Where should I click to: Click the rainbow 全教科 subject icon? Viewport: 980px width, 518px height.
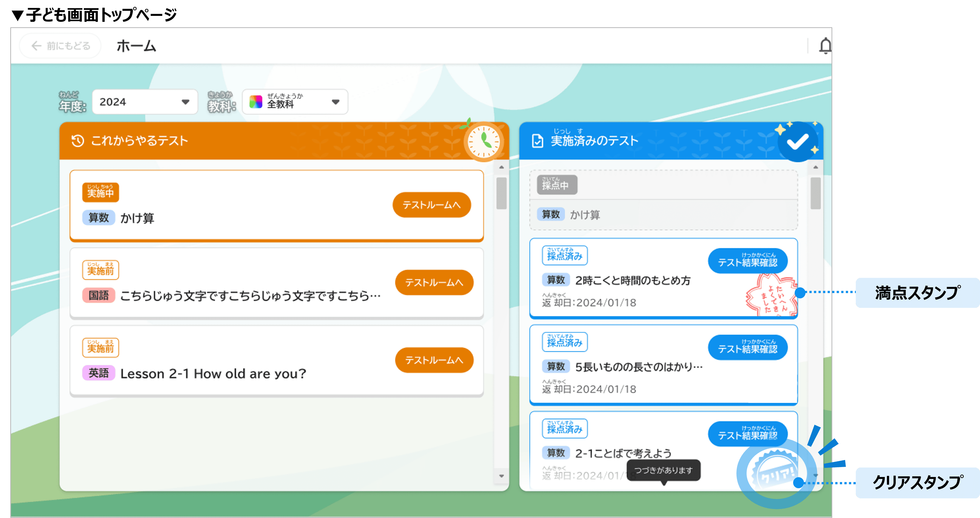click(256, 102)
